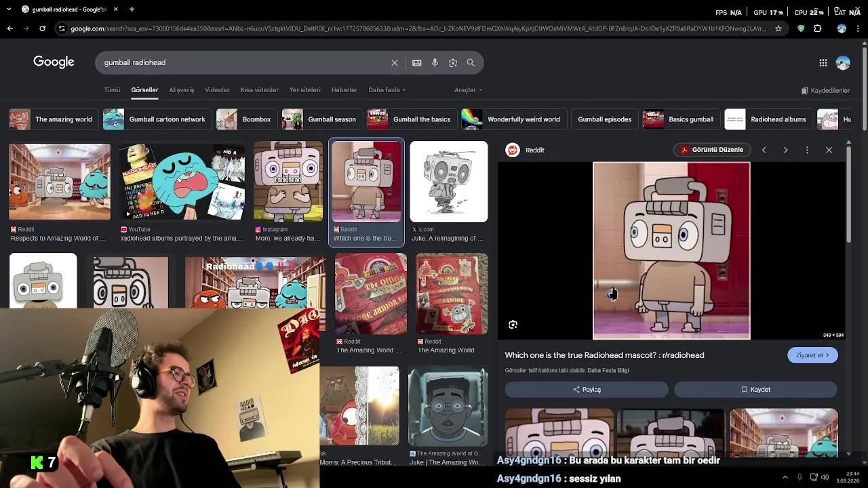Viewport: 868px width, 488px height.
Task: Open the browser extensions puzzle icon
Action: pos(817,28)
